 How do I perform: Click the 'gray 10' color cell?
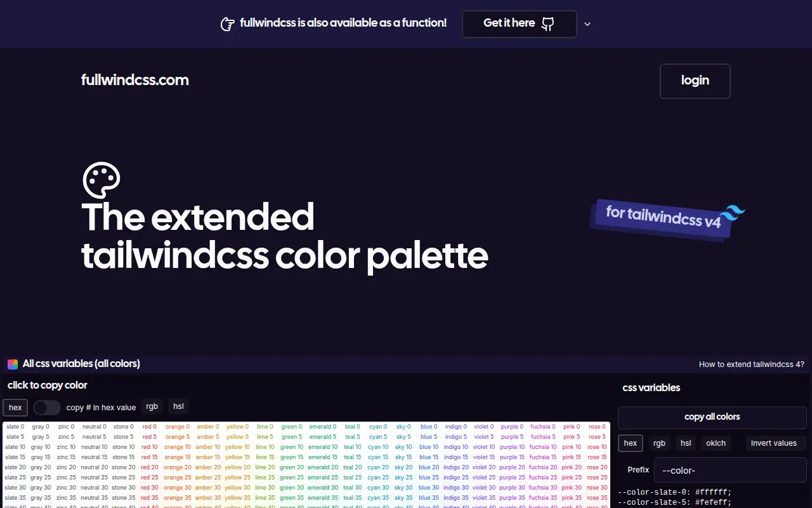[41, 447]
